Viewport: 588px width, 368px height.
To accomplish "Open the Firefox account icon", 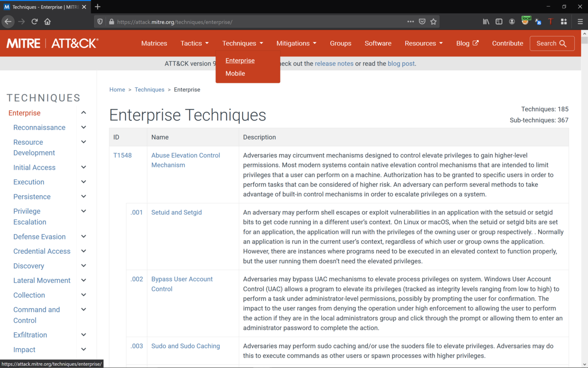I will (x=512, y=22).
